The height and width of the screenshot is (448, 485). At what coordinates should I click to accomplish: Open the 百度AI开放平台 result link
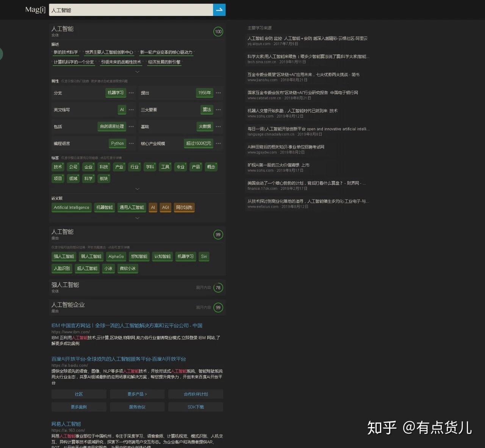[119, 359]
